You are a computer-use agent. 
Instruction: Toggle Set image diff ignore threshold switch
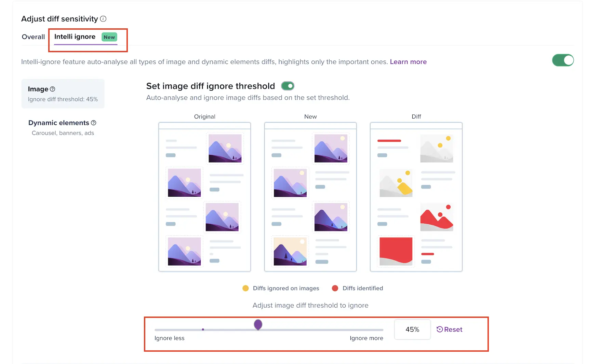point(288,86)
